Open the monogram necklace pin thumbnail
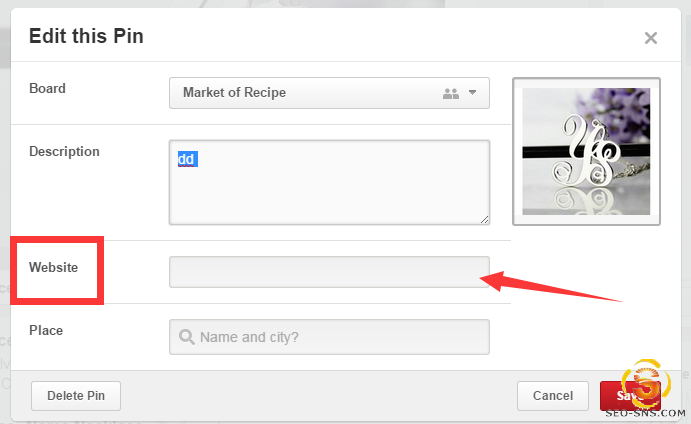Image resolution: width=691 pixels, height=424 pixels. point(586,151)
